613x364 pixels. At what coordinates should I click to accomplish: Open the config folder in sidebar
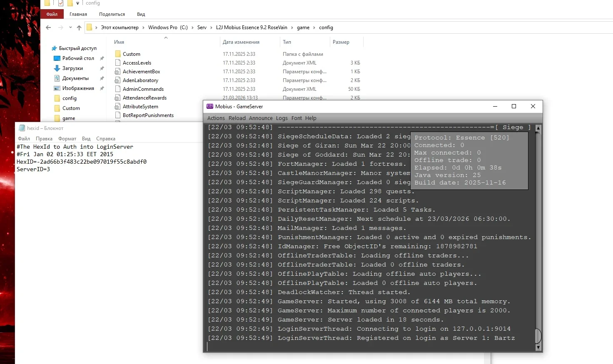click(70, 98)
